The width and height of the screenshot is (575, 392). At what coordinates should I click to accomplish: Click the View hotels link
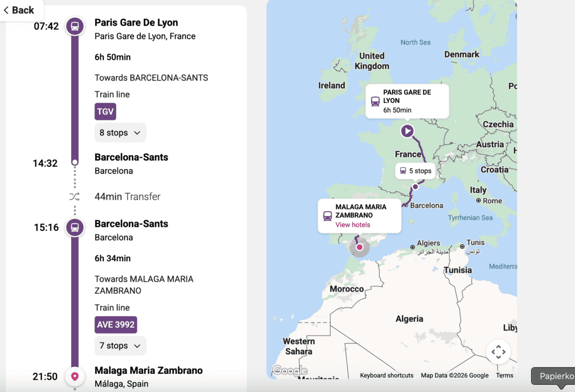353,225
